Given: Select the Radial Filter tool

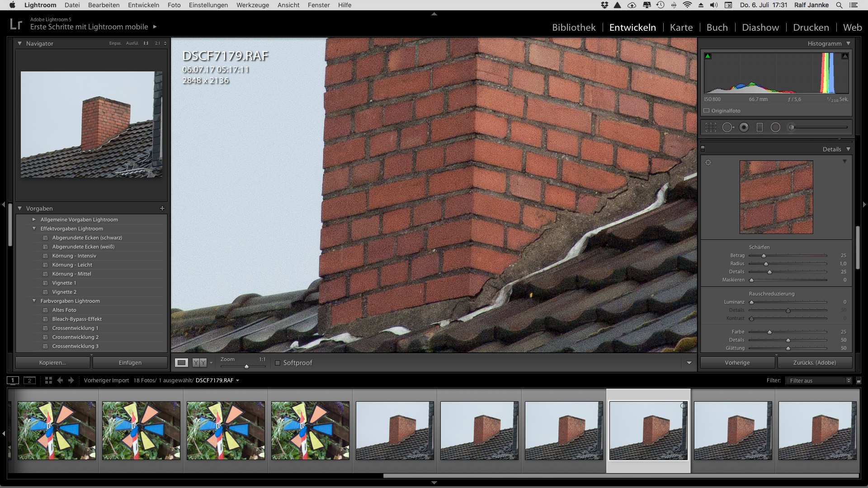Looking at the screenshot, I should (775, 127).
